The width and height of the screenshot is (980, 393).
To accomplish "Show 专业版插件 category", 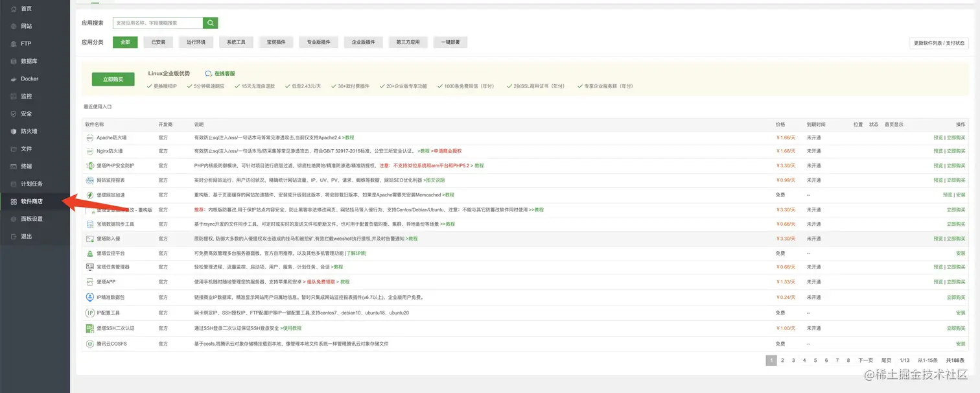I will (x=318, y=42).
